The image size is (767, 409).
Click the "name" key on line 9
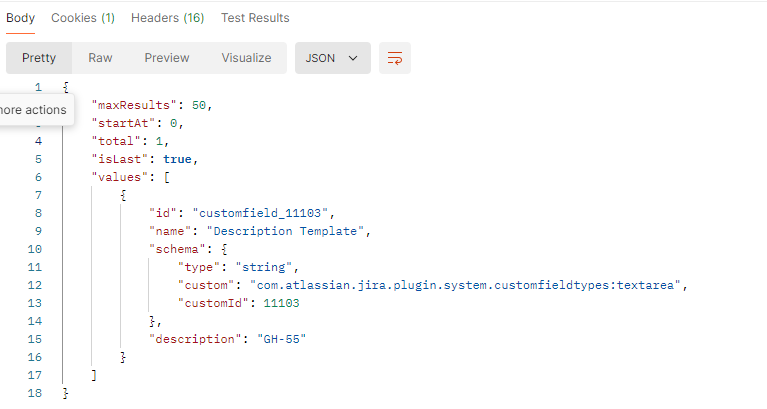[170, 231]
